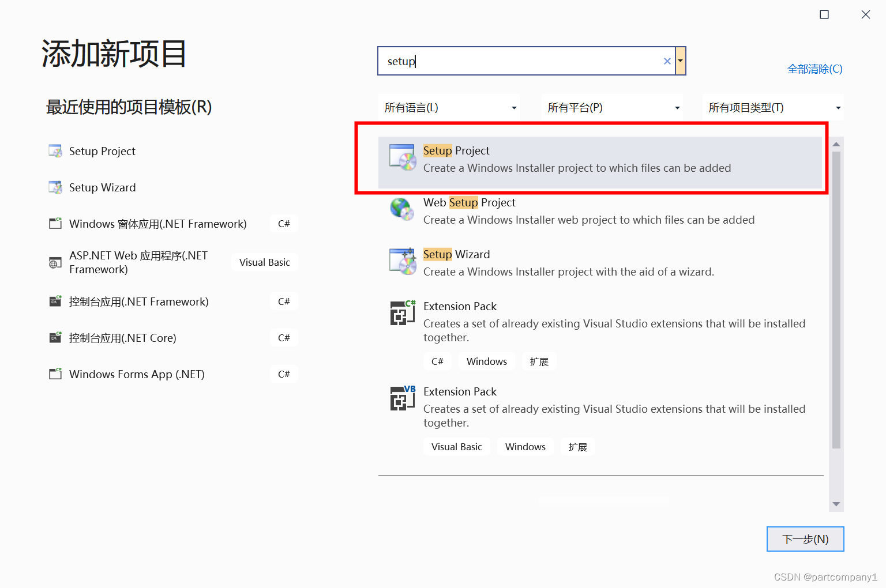This screenshot has width=886, height=588.
Task: Click the Windows Forms App (.NET) icon
Action: (x=55, y=374)
